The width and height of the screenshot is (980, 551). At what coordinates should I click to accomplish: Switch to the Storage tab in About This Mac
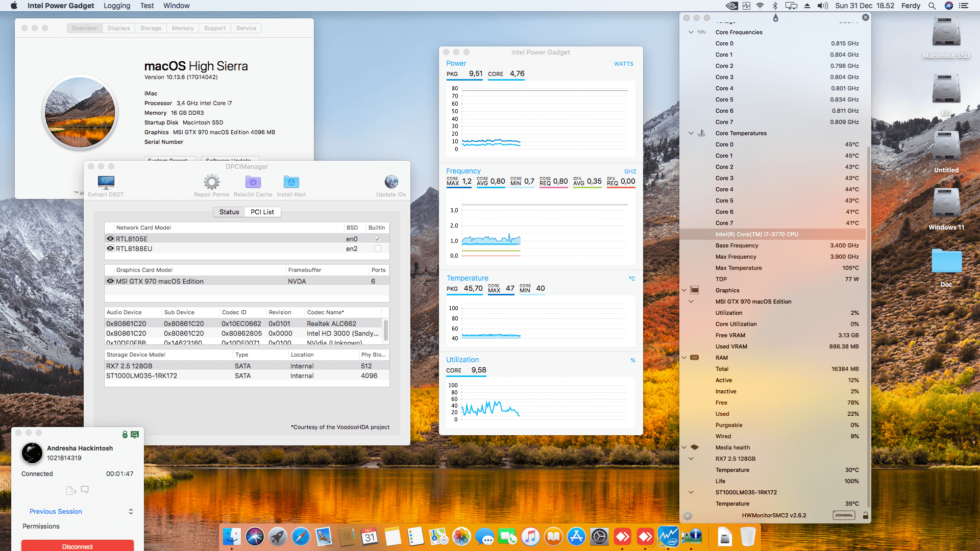coord(151,28)
